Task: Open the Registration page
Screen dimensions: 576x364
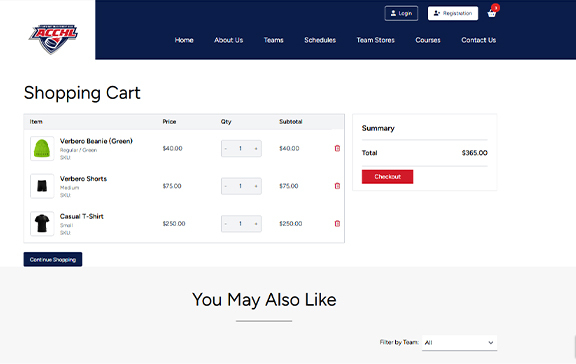Action: [x=453, y=13]
